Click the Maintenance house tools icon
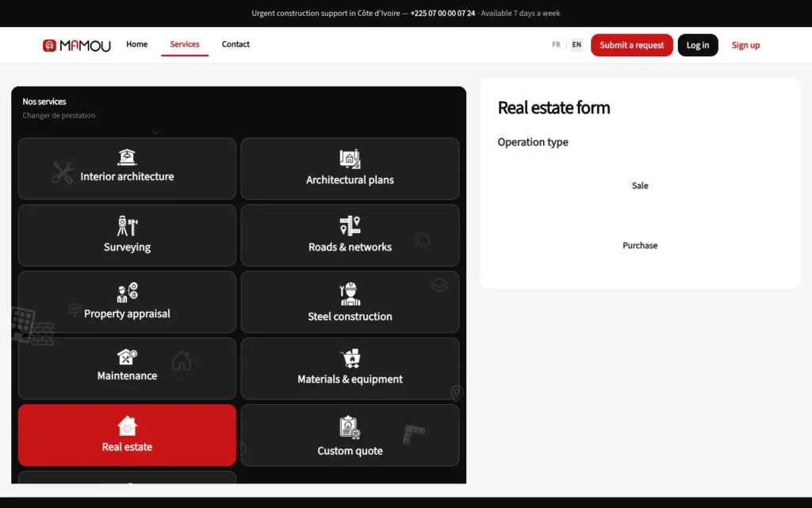The image size is (812, 508). pos(127,357)
